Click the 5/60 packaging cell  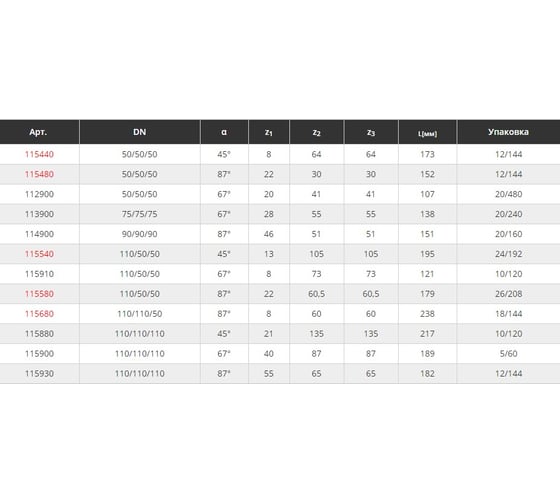pyautogui.click(x=509, y=354)
